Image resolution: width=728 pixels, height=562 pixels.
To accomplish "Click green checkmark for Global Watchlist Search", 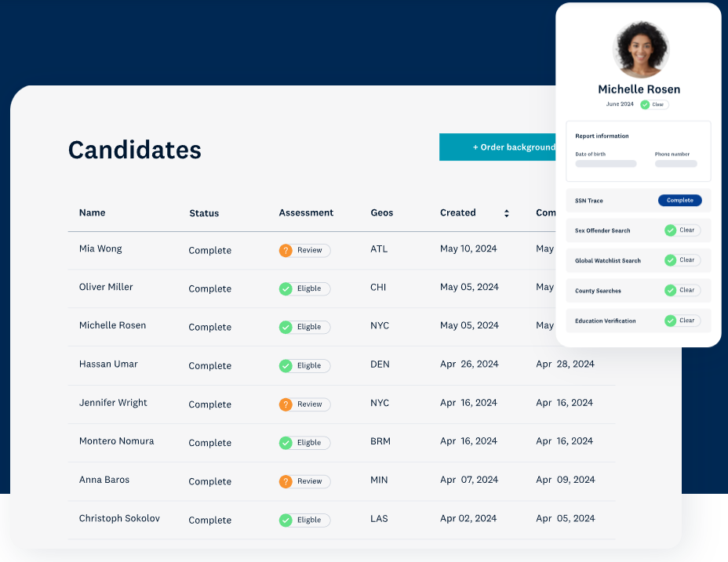I will point(670,260).
